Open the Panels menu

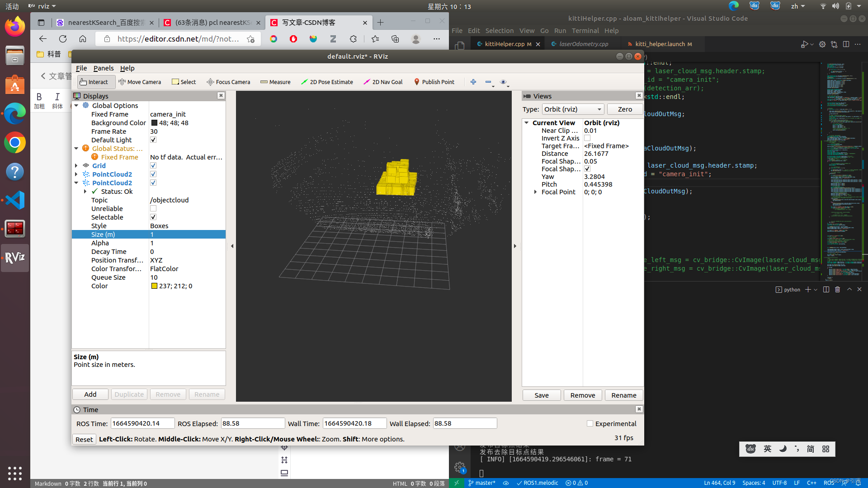pos(104,68)
